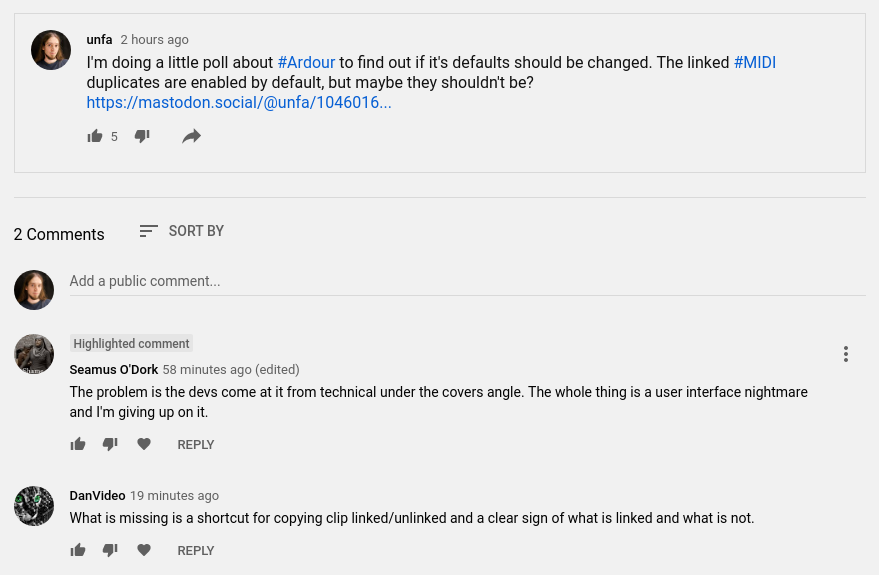The height and width of the screenshot is (575, 879).
Task: Thumbs up Seamus O'Dork's comment
Action: (78, 444)
